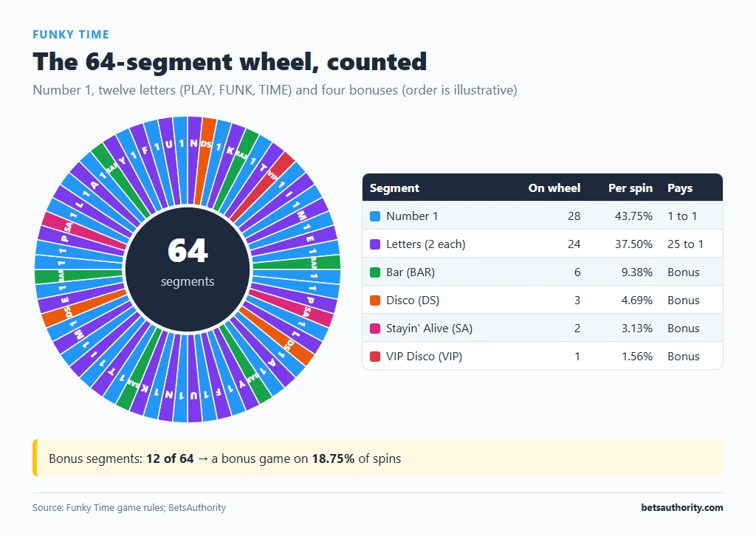Click the subtitle about PLAY, FUNK, TIME letters

[275, 90]
